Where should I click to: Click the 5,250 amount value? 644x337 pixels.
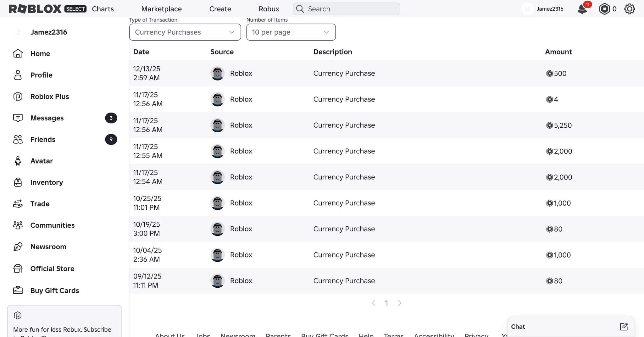click(563, 125)
